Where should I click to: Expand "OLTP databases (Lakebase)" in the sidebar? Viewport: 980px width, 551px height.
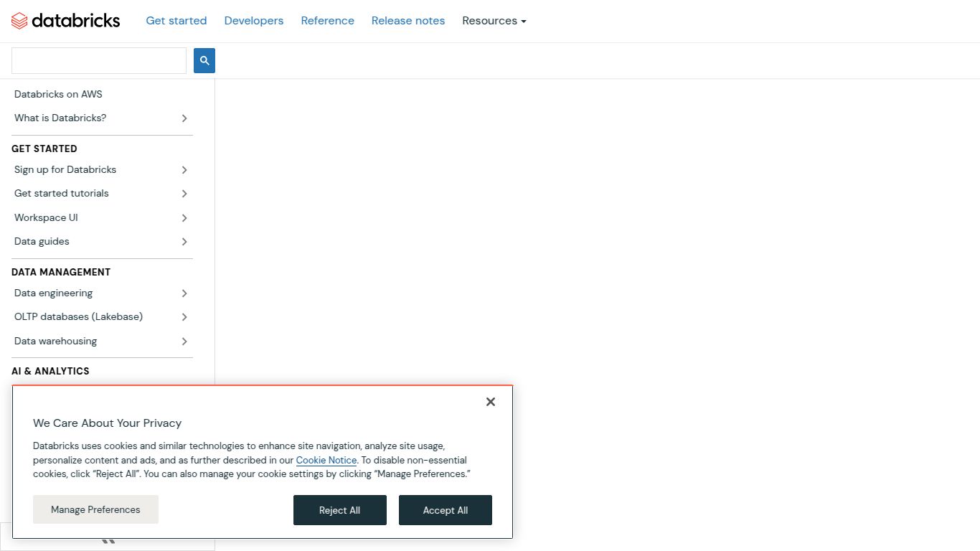pyautogui.click(x=184, y=317)
